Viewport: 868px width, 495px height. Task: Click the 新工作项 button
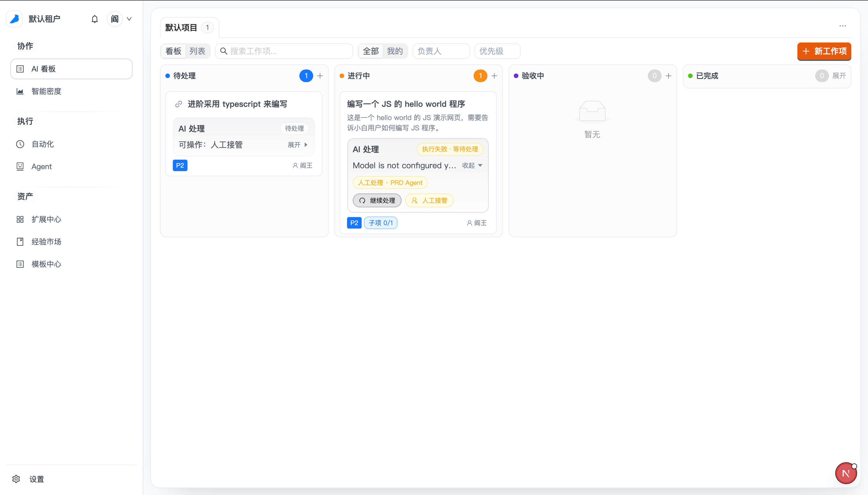pyautogui.click(x=824, y=51)
